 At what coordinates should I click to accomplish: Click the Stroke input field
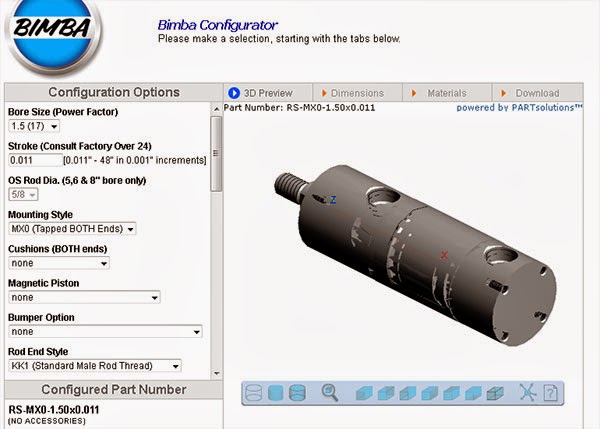click(x=35, y=160)
